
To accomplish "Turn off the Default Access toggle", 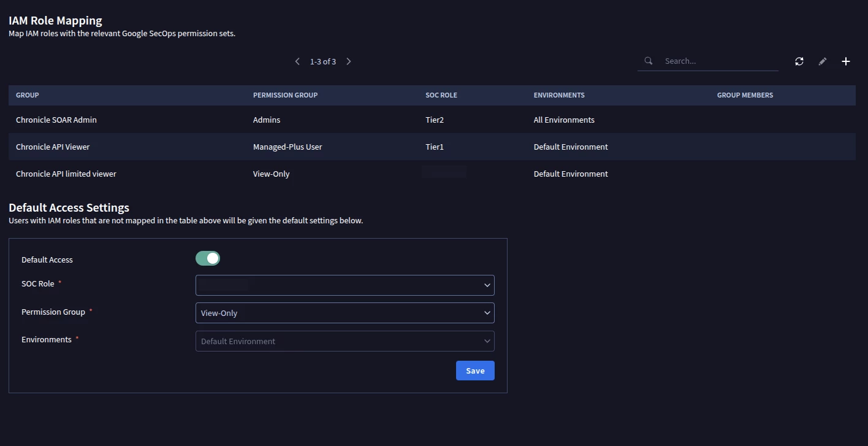I will pyautogui.click(x=208, y=258).
